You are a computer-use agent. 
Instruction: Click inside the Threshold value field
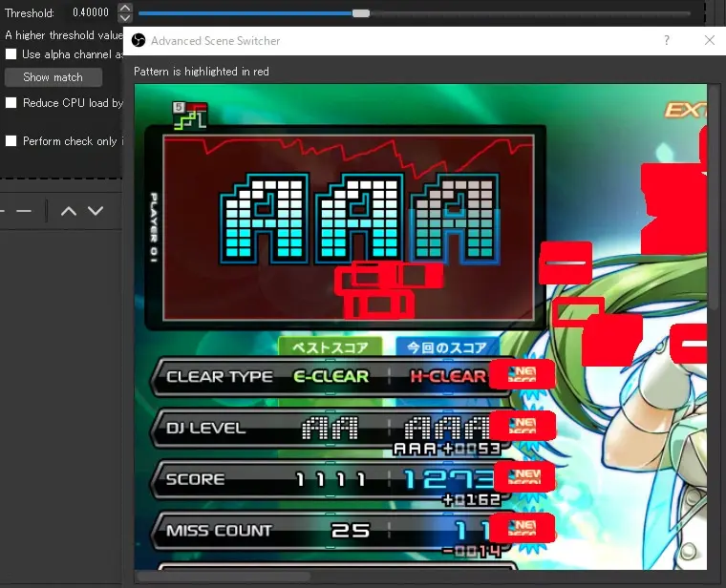(x=91, y=13)
